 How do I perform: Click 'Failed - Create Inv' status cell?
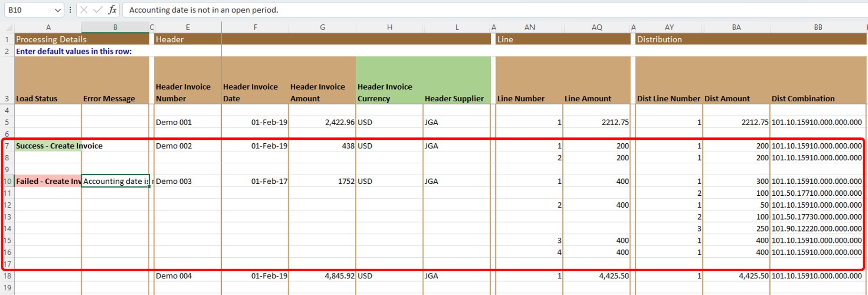pos(48,181)
